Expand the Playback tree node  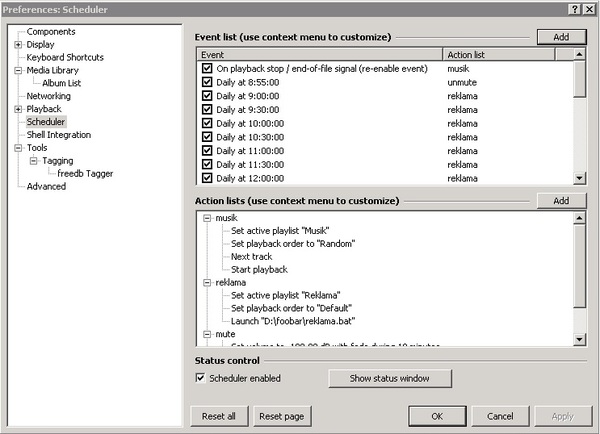click(18, 109)
